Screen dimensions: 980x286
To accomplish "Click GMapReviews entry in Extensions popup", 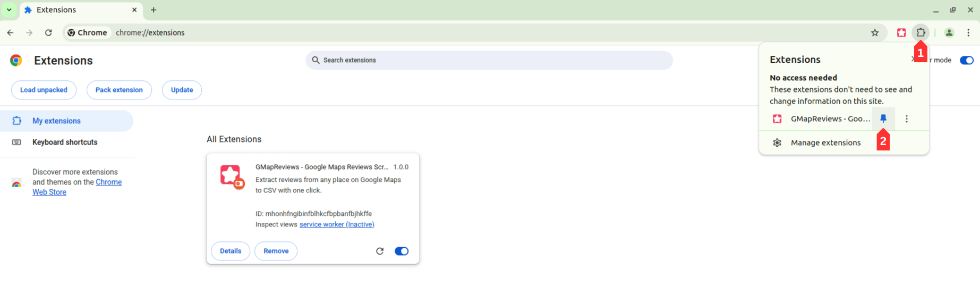I will pyautogui.click(x=821, y=119).
